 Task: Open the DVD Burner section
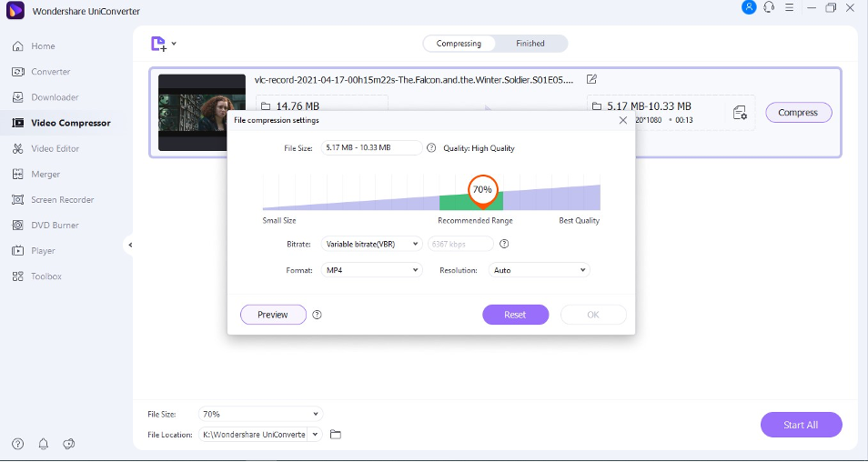[55, 225]
